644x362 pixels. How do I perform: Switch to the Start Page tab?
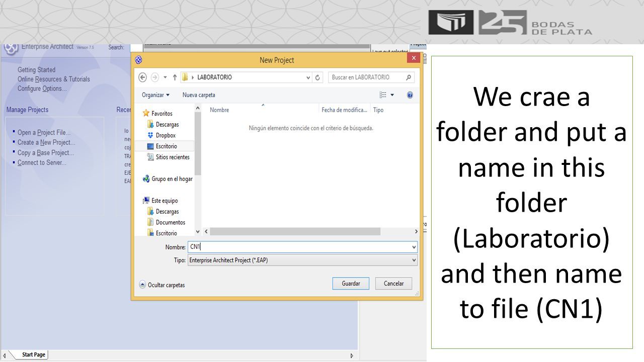(33, 355)
